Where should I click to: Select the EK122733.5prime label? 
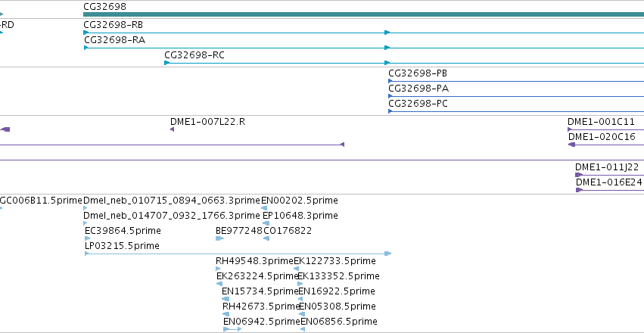coord(334,261)
